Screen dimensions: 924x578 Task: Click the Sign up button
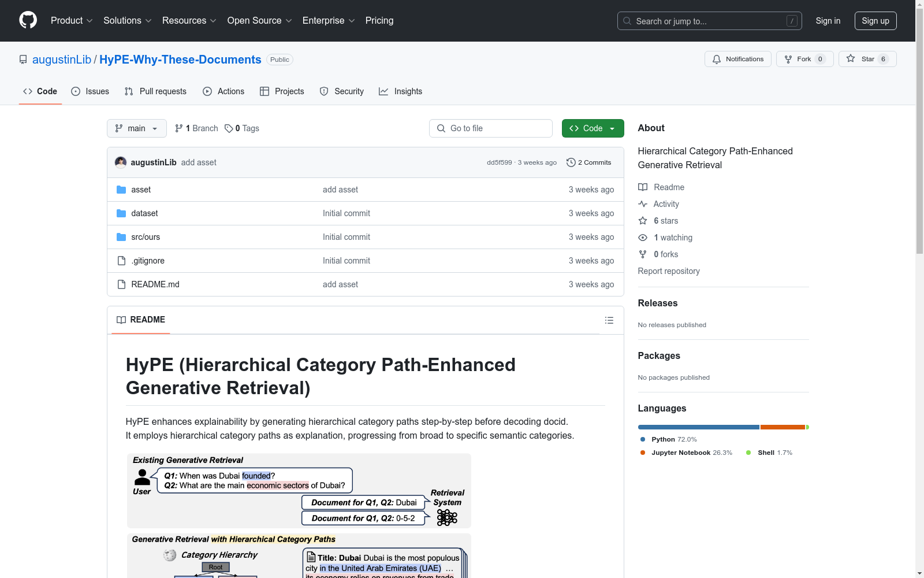click(x=875, y=21)
